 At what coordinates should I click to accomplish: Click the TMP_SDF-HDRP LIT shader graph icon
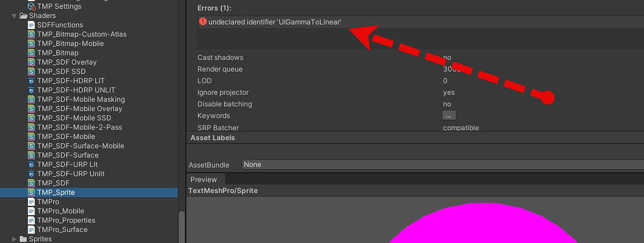click(x=31, y=81)
